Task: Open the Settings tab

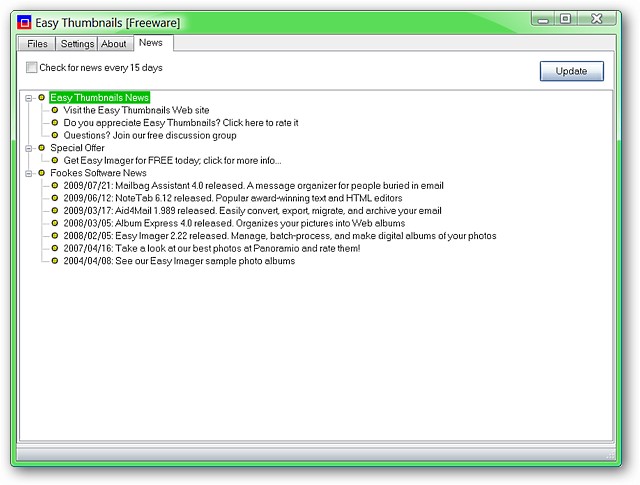Action: point(77,44)
